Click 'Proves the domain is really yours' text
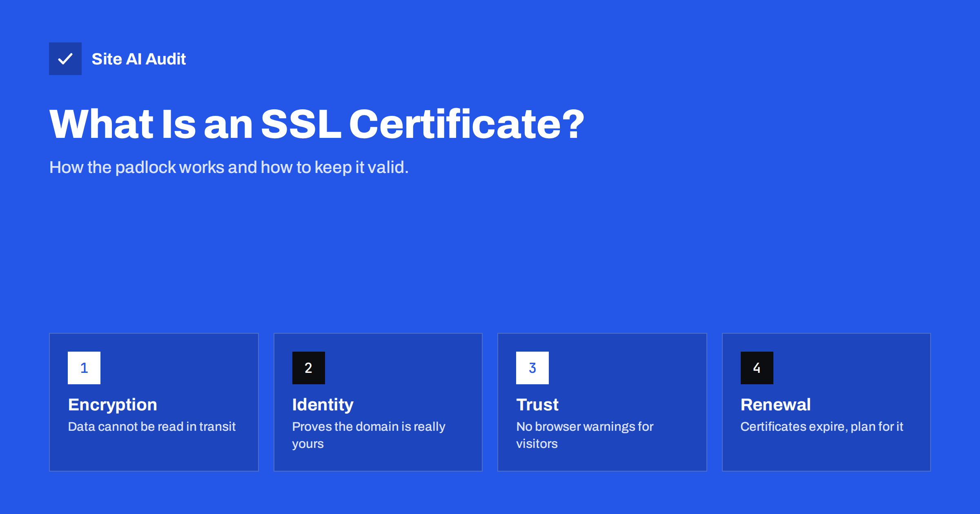980x514 pixels. pos(369,435)
